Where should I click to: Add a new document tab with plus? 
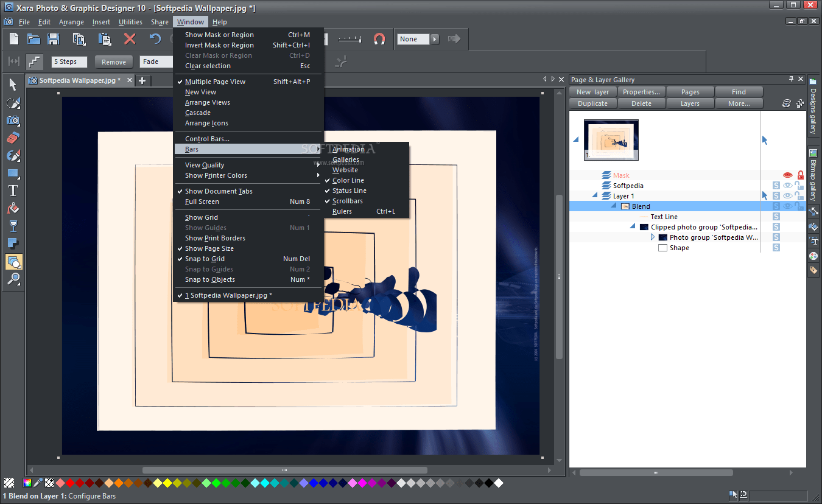point(142,80)
